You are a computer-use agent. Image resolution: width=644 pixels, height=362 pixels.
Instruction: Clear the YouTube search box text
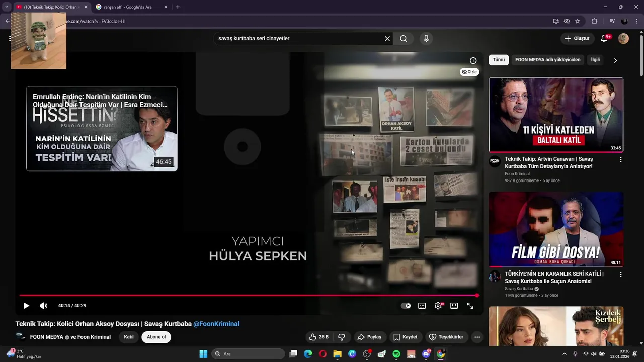click(x=387, y=39)
